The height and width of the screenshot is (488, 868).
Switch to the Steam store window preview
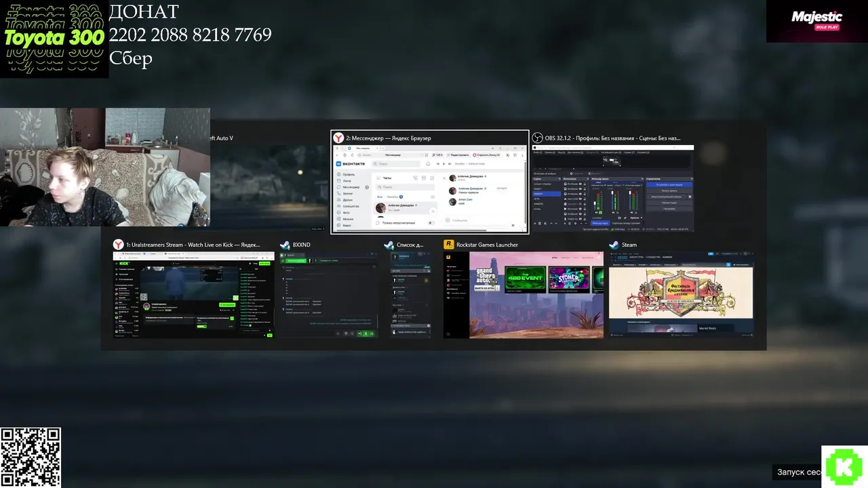[681, 295]
